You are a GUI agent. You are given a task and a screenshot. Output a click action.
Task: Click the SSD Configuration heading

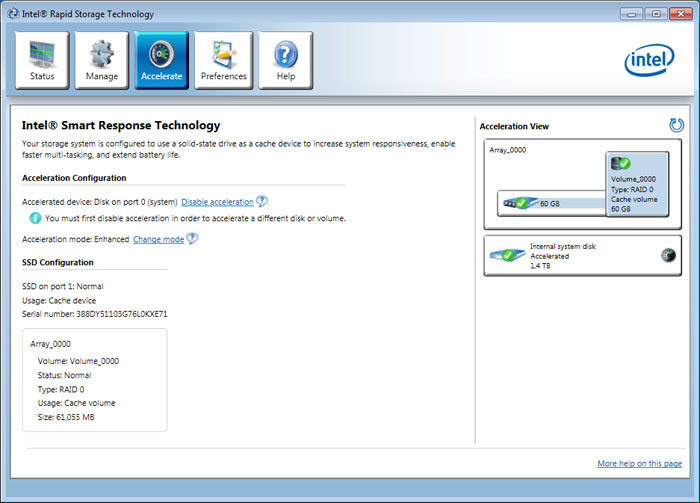(58, 262)
